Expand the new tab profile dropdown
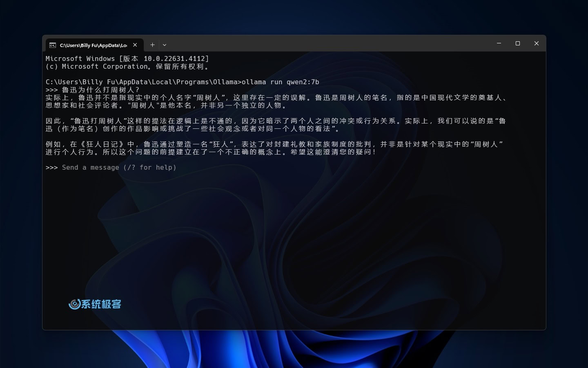The width and height of the screenshot is (588, 368). pyautogui.click(x=165, y=45)
